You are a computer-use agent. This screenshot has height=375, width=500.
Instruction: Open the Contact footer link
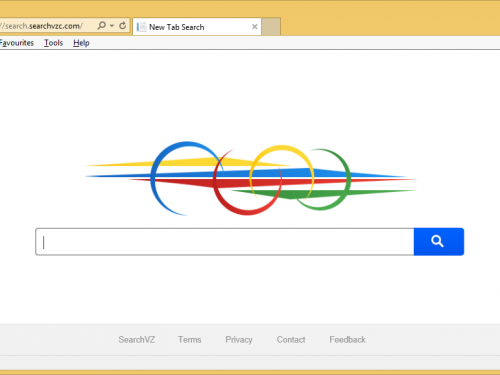(x=291, y=340)
